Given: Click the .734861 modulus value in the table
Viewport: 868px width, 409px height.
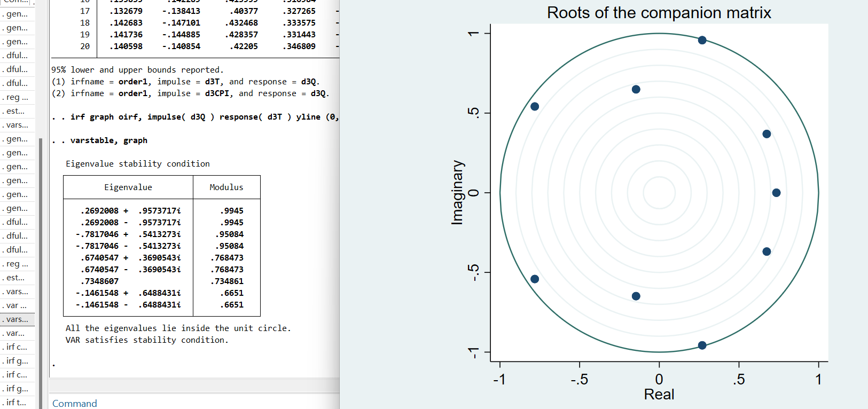Looking at the screenshot, I should click(226, 281).
